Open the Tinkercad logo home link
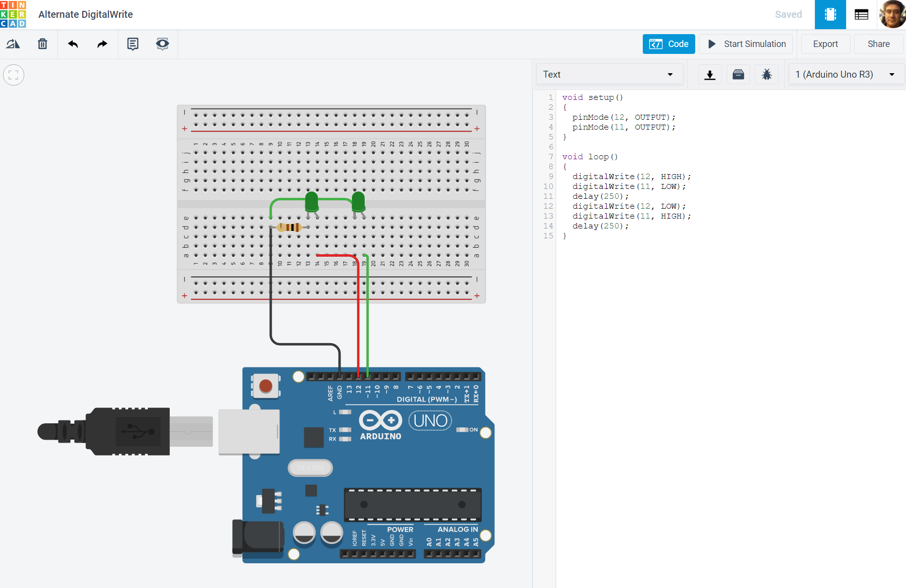Screen dimensions: 906x588 (13, 14)
